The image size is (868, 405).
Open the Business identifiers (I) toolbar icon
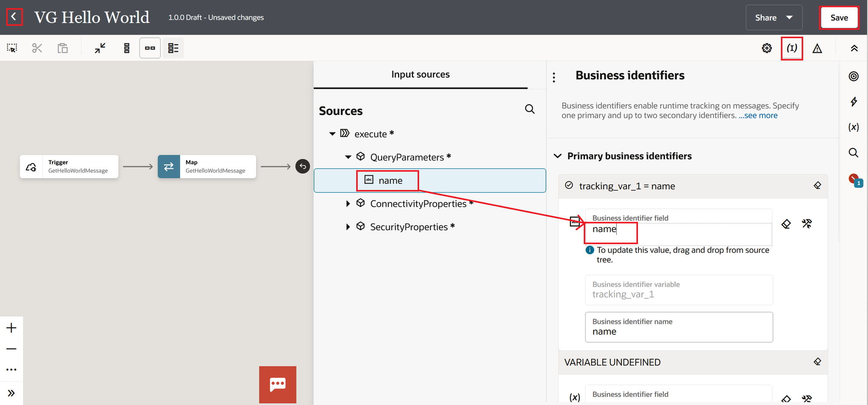pyautogui.click(x=792, y=48)
